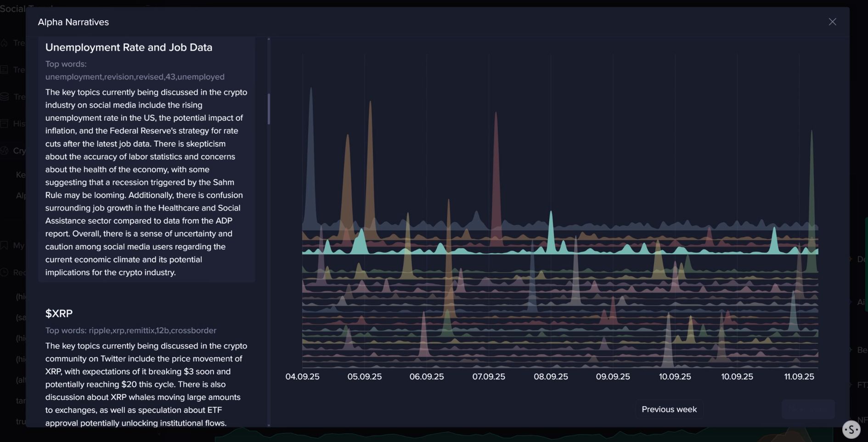The image size is (868, 442).
Task: Click the dimmed Next week button
Action: [x=808, y=409]
